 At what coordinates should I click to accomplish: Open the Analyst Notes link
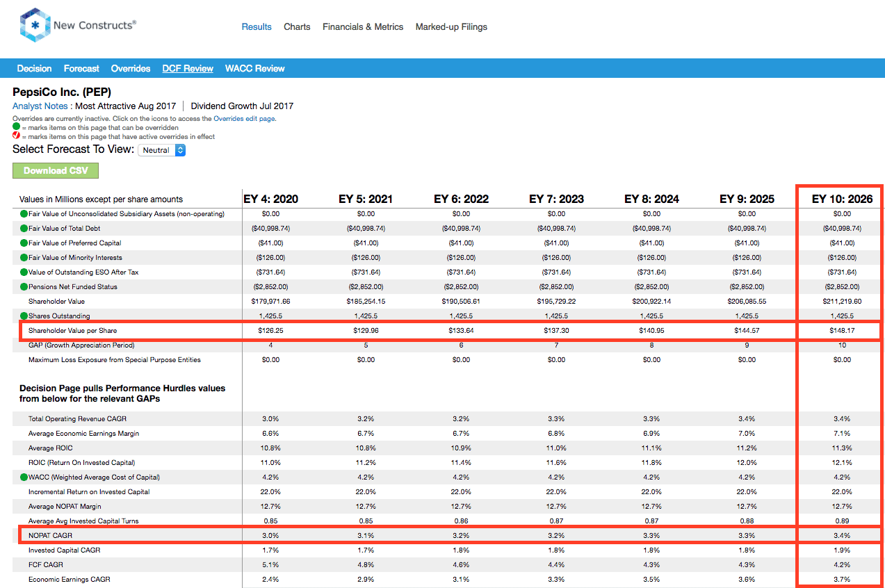40,106
